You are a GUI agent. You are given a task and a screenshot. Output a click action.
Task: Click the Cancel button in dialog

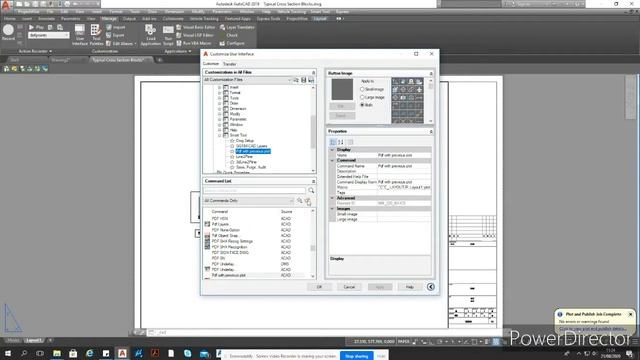point(349,287)
